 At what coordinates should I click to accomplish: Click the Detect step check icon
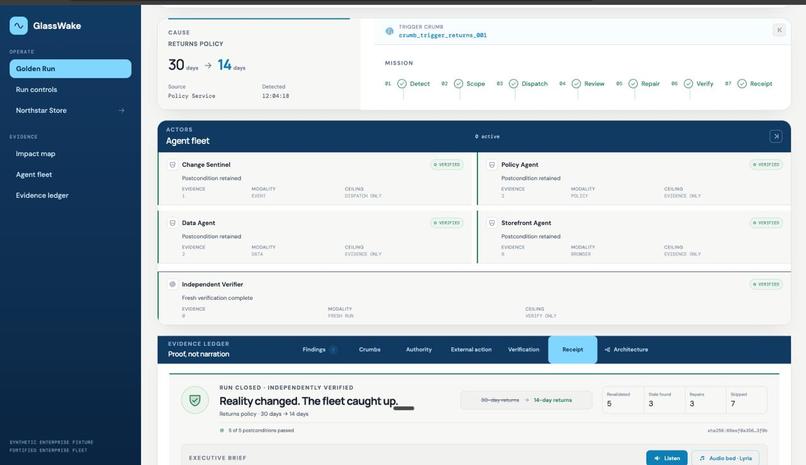pos(402,84)
